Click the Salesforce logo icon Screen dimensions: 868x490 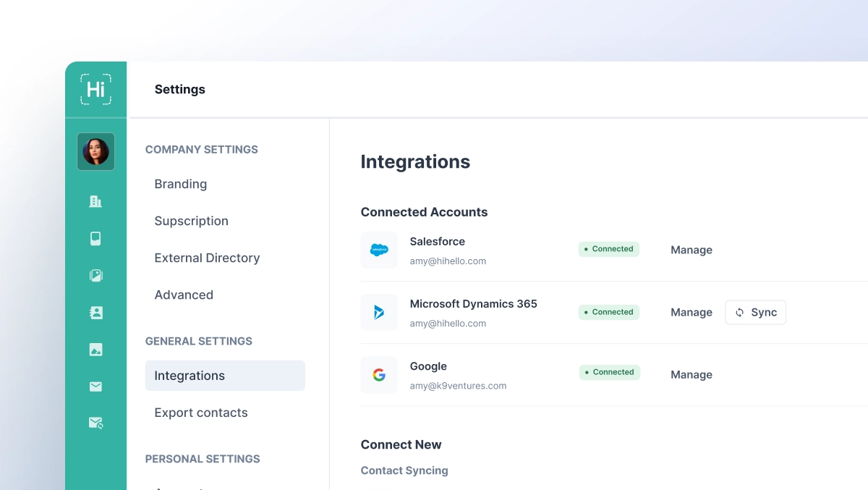379,250
